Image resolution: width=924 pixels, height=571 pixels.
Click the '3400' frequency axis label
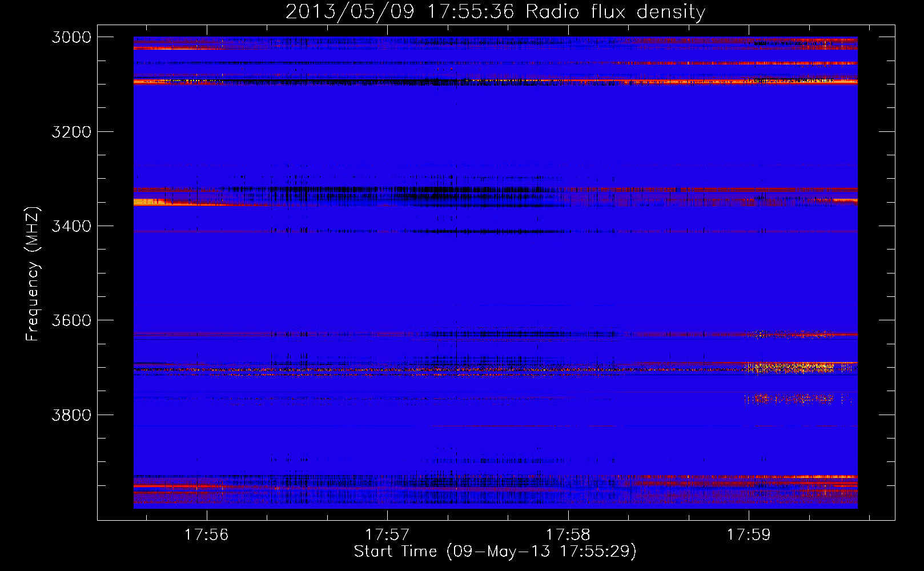pyautogui.click(x=71, y=226)
